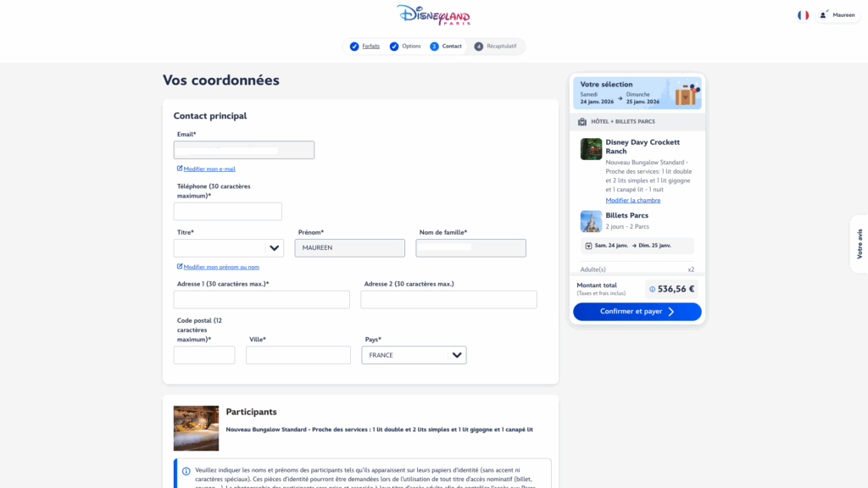Click the Disneyland Paris logo
The image size is (868, 488).
tap(433, 15)
